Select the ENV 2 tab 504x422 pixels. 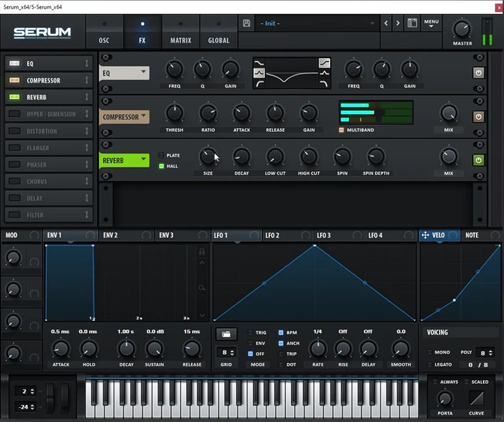tap(127, 235)
